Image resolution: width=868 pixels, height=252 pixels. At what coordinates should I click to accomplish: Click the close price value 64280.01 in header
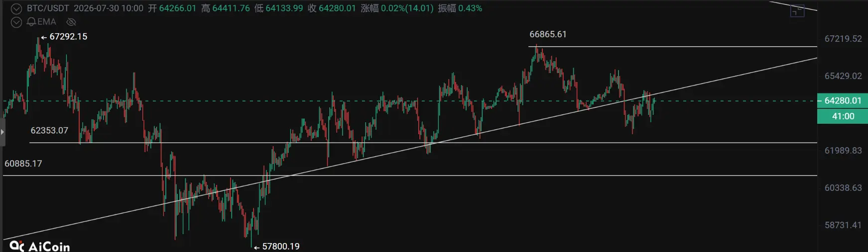pyautogui.click(x=337, y=8)
